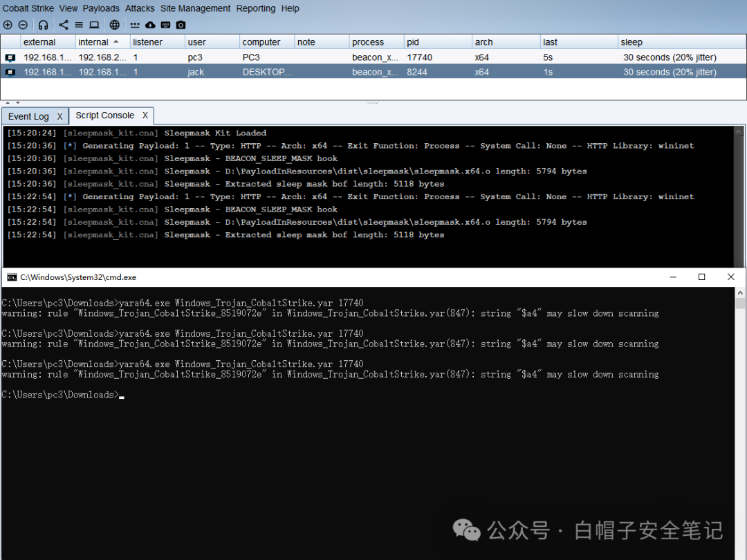Click the last check-in value 5s
The height and width of the screenshot is (560, 747).
pos(548,57)
